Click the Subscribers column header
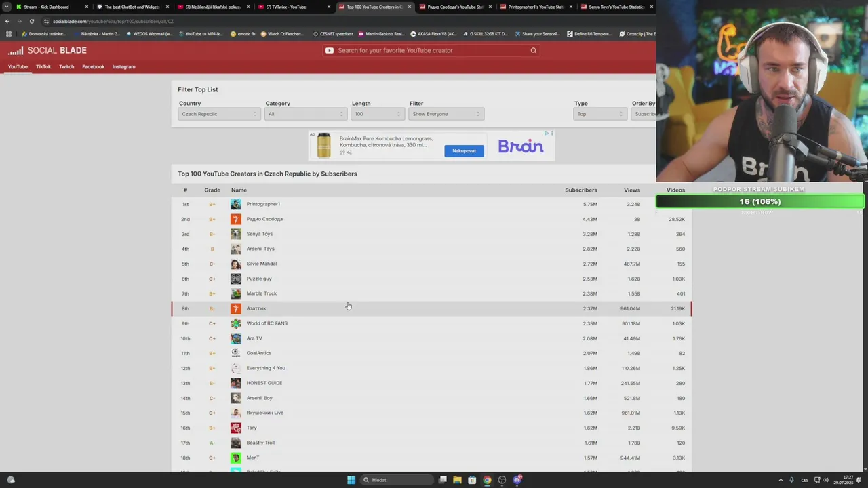 coord(581,190)
